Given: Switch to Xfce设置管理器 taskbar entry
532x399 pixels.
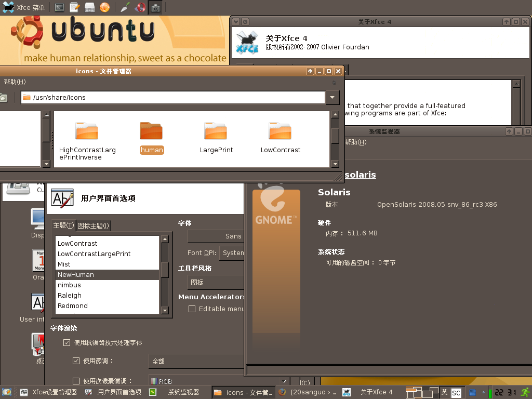Looking at the screenshot, I should coord(48,392).
